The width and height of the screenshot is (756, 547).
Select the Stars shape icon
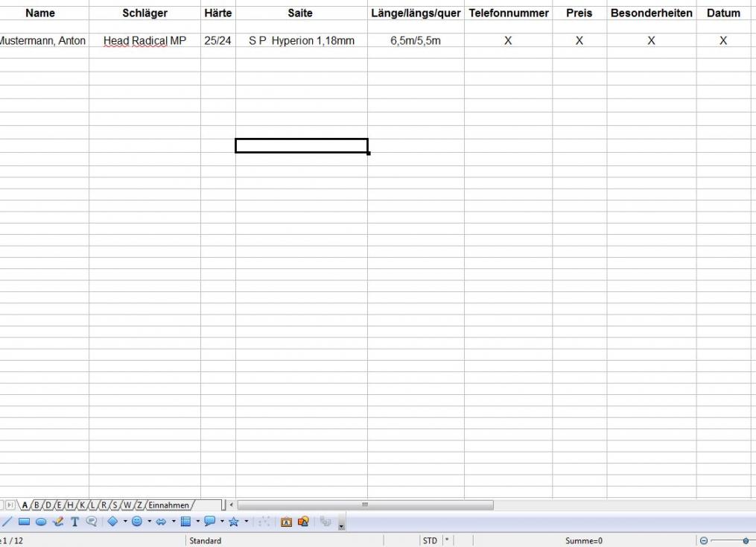point(233,522)
